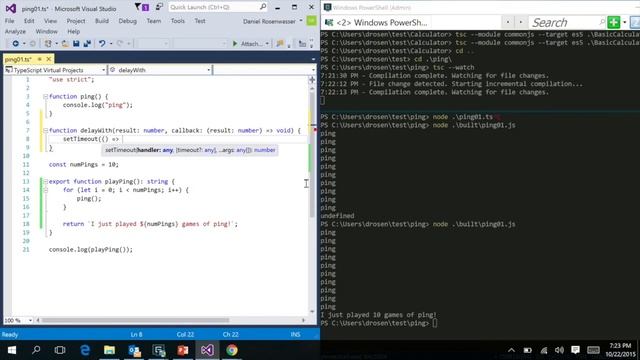Close the ping01.ts tab

[x=49, y=59]
